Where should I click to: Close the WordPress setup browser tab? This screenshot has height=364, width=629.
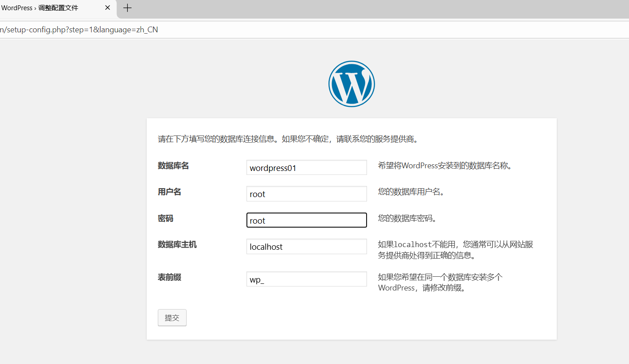click(107, 8)
